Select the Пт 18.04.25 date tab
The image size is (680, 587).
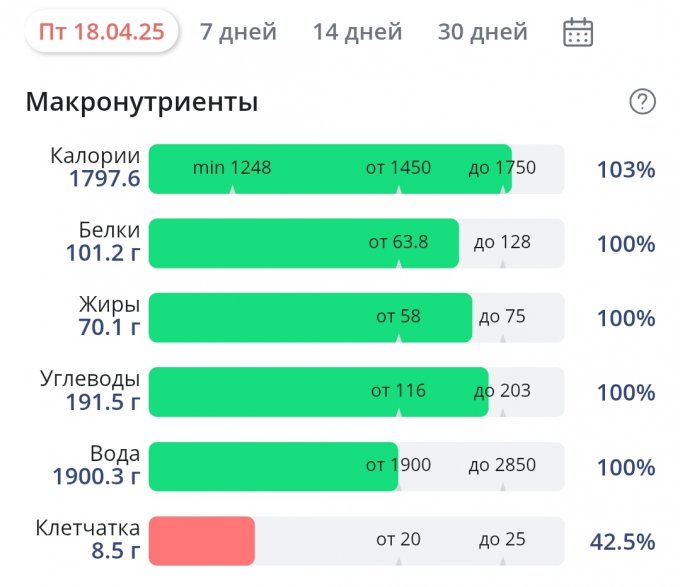[102, 32]
